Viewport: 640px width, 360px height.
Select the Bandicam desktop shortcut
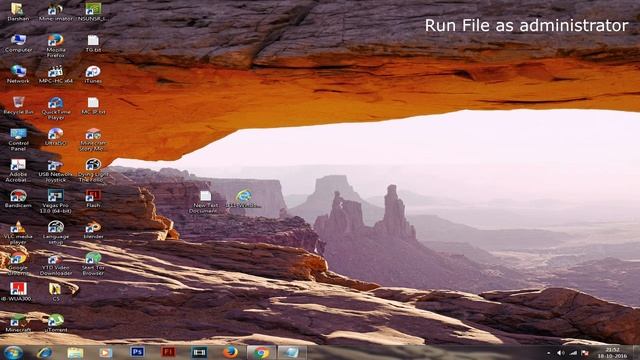pyautogui.click(x=18, y=199)
